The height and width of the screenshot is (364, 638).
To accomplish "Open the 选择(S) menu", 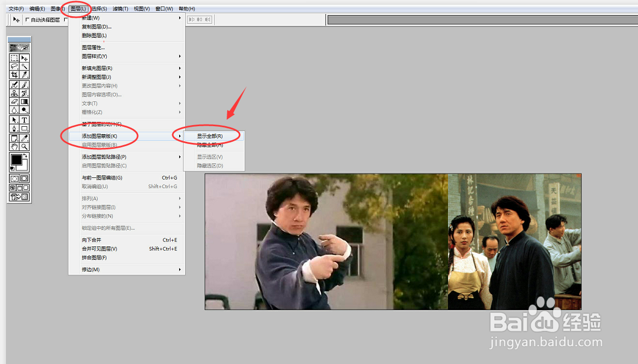I will pyautogui.click(x=99, y=9).
